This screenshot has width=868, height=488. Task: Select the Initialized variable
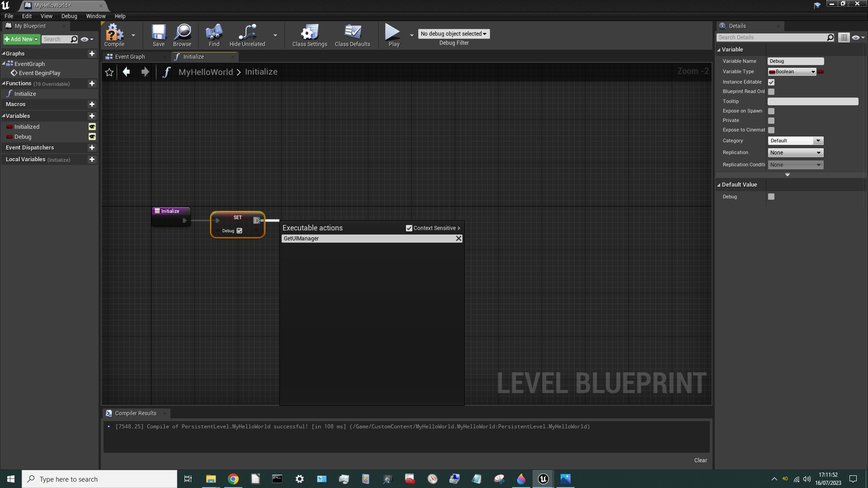pyautogui.click(x=27, y=127)
